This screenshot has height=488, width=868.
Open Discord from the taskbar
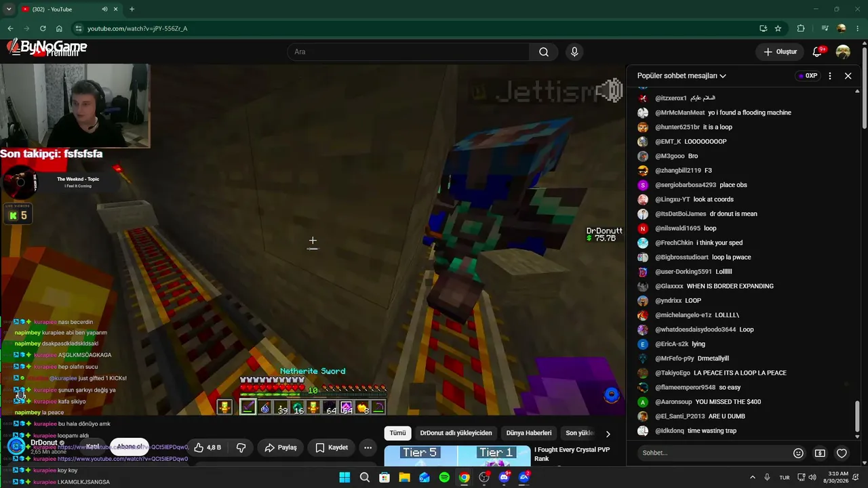click(504, 477)
